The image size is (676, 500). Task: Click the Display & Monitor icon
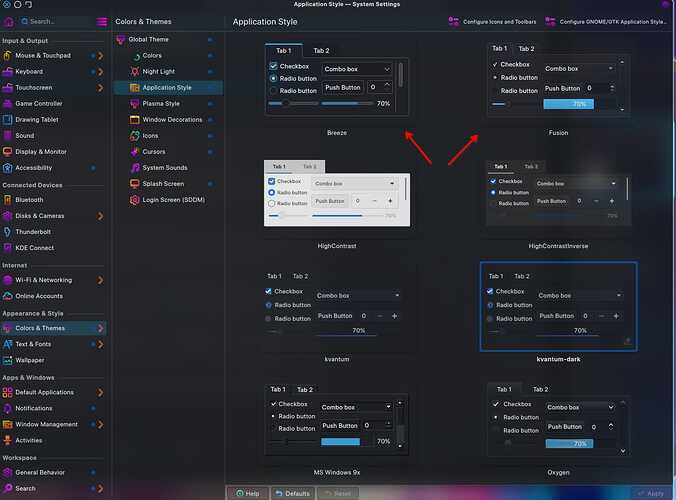[x=7, y=152]
